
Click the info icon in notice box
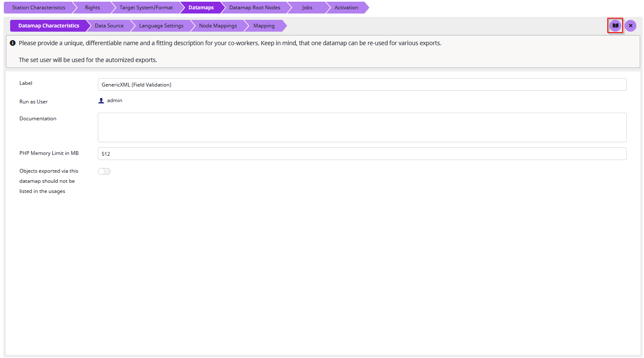pos(13,43)
